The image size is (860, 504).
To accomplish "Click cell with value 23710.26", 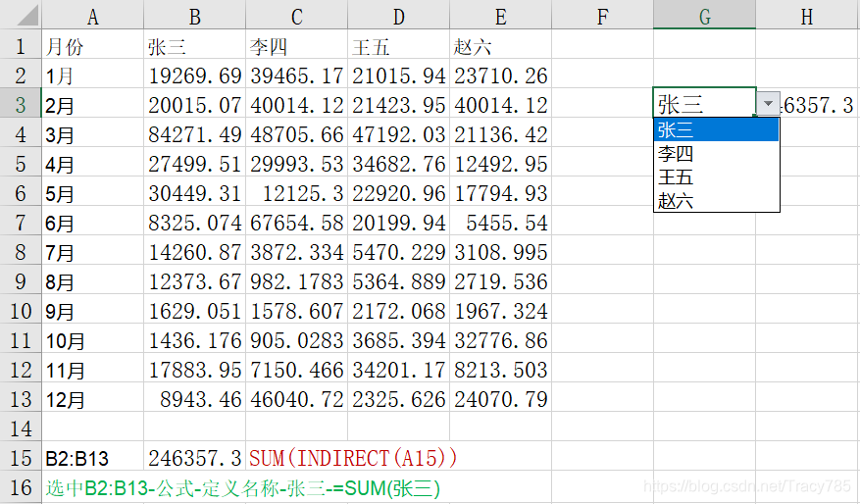I will pos(501,75).
